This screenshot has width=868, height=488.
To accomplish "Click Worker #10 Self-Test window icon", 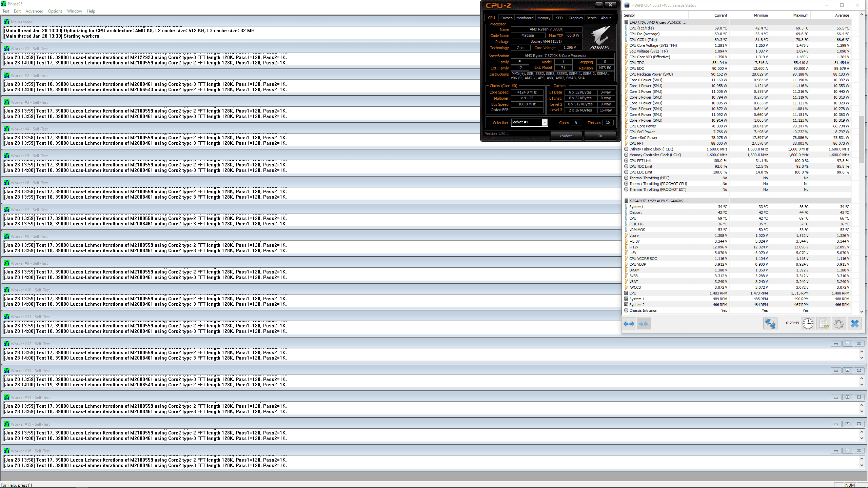I will [x=7, y=290].
